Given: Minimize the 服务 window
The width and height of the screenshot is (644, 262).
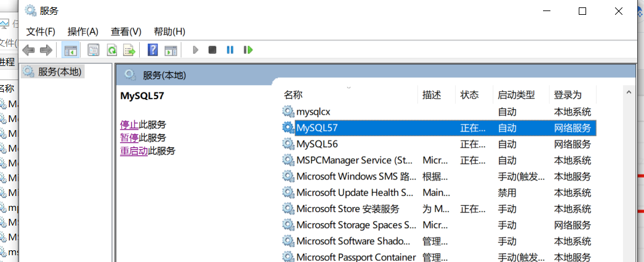Looking at the screenshot, I should click(x=546, y=11).
